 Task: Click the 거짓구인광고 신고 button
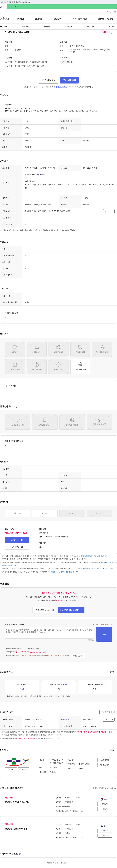108,712
